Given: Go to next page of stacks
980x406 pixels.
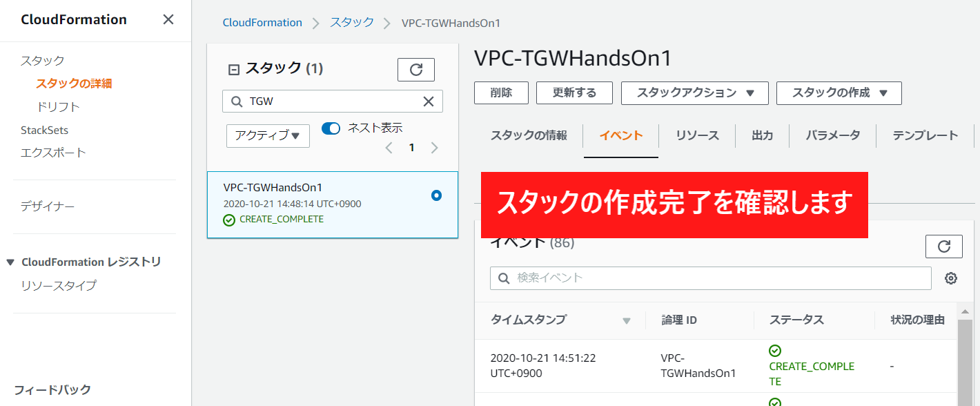Looking at the screenshot, I should click(434, 148).
